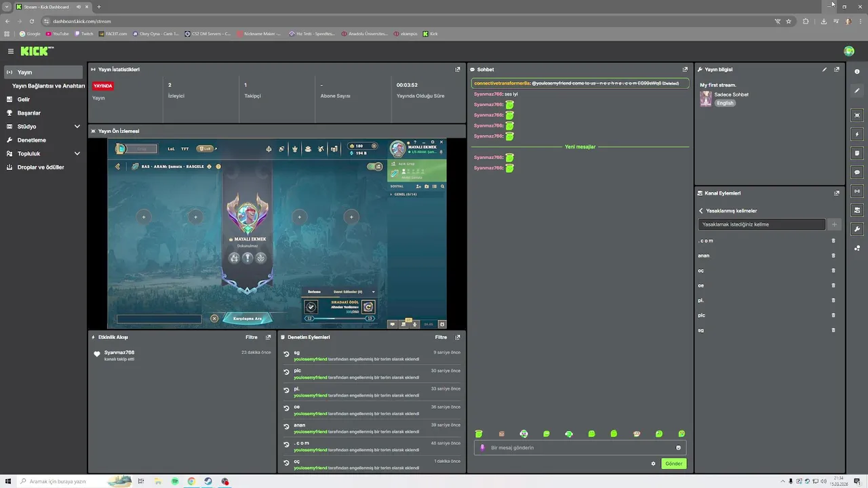The image size is (868, 488).
Task: Select Yayın in the left sidebar
Action: pyautogui.click(x=44, y=72)
